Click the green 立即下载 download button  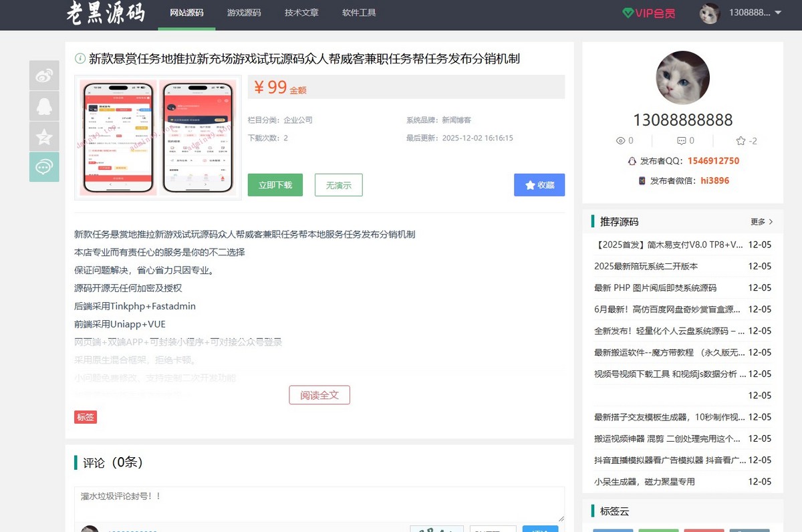tap(275, 185)
